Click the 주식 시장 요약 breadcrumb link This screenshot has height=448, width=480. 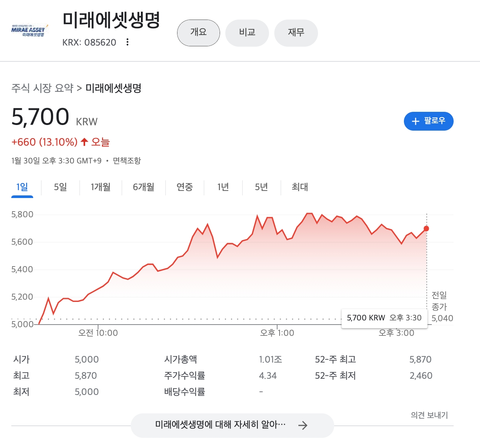pyautogui.click(x=42, y=88)
